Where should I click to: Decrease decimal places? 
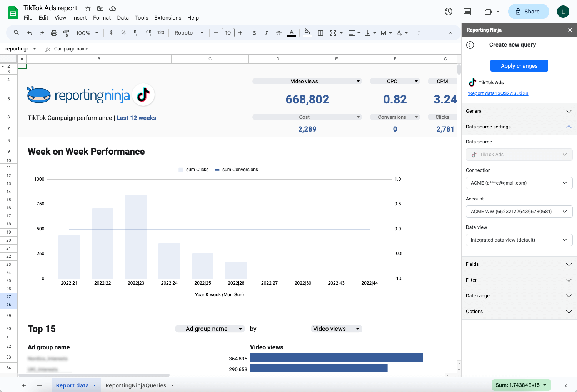[135, 33]
